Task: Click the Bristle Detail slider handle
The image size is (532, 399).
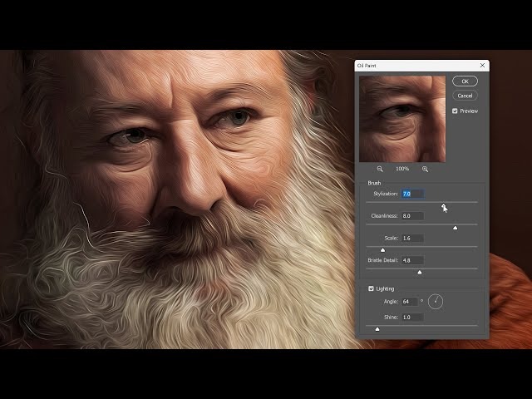Action: (x=419, y=272)
